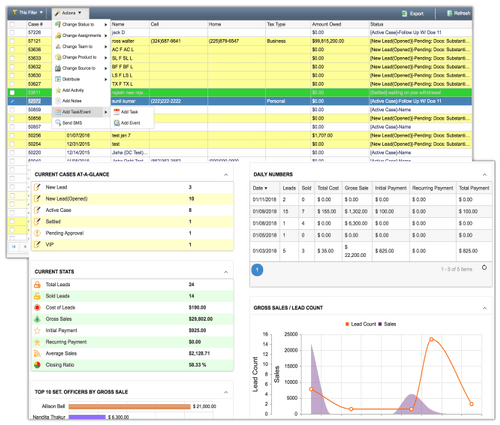Image resolution: width=500 pixels, height=425 pixels.
Task: Collapse the Current Stats panel
Action: (x=226, y=272)
